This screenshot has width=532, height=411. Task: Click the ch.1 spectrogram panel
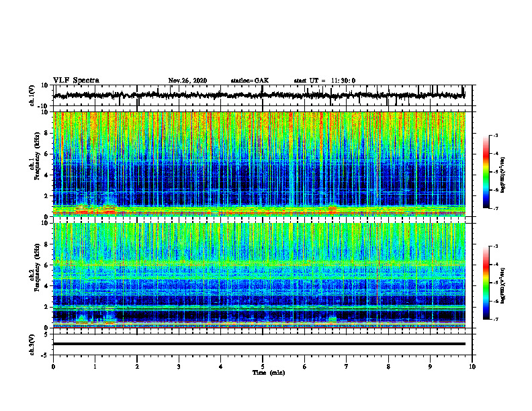pos(259,164)
